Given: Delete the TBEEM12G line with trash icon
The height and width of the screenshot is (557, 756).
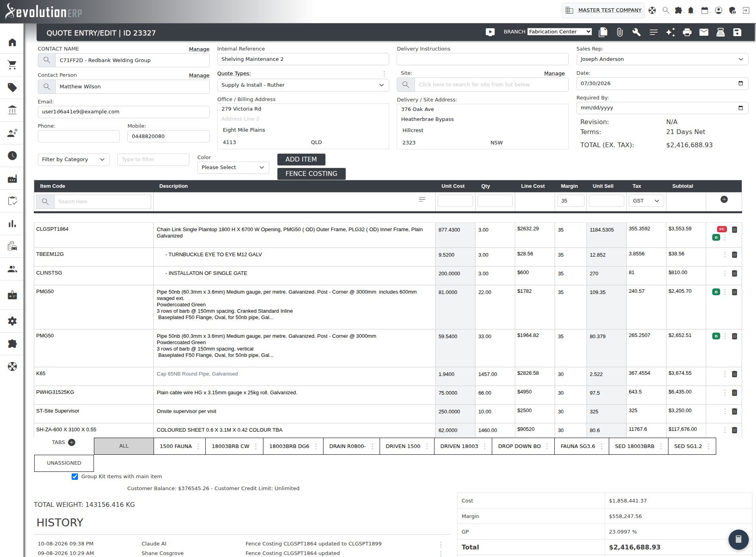Looking at the screenshot, I should pyautogui.click(x=735, y=255).
